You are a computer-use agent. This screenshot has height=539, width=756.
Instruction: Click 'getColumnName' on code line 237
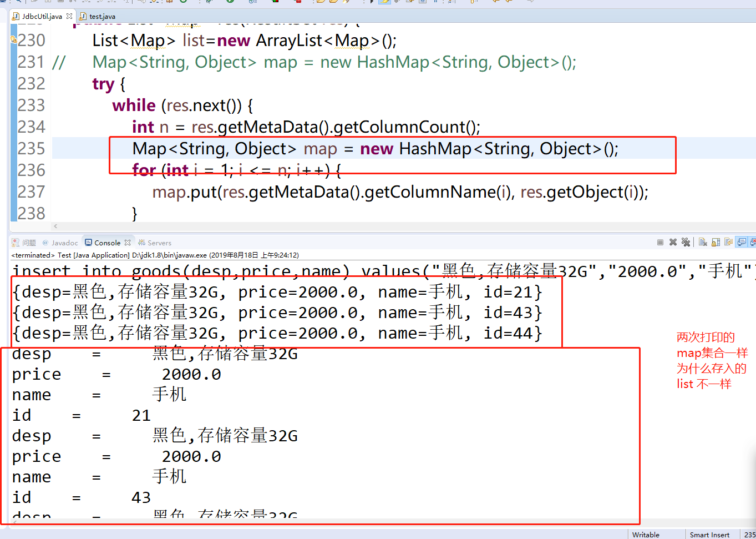pos(431,192)
